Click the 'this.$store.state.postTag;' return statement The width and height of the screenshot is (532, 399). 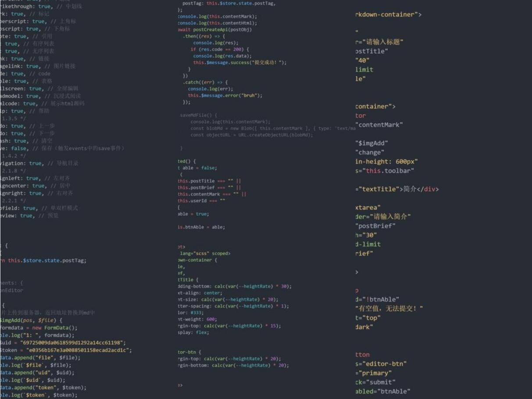pyautogui.click(x=47, y=260)
